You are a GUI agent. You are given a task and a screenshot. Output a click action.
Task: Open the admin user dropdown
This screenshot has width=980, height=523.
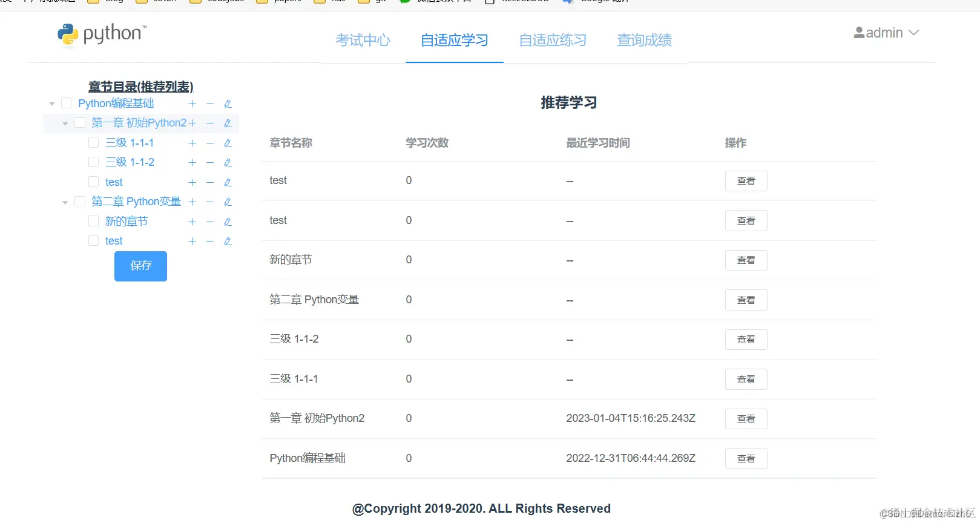(x=886, y=33)
